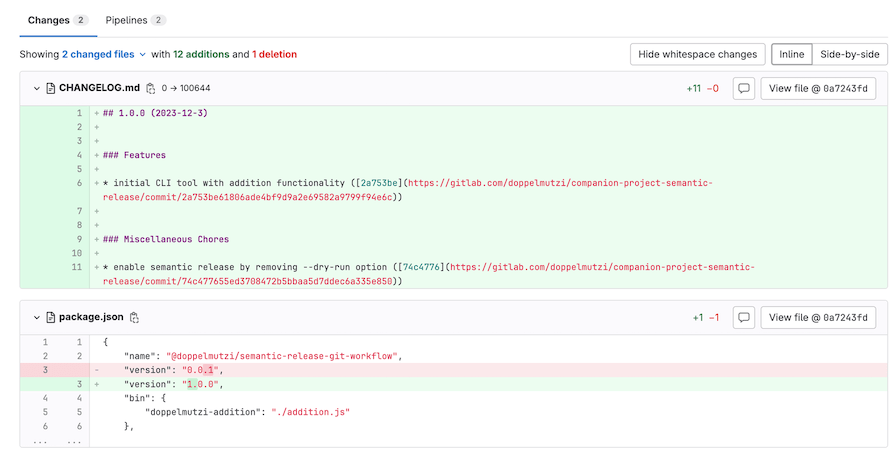Collapse the package.json diff chevron

point(37,318)
